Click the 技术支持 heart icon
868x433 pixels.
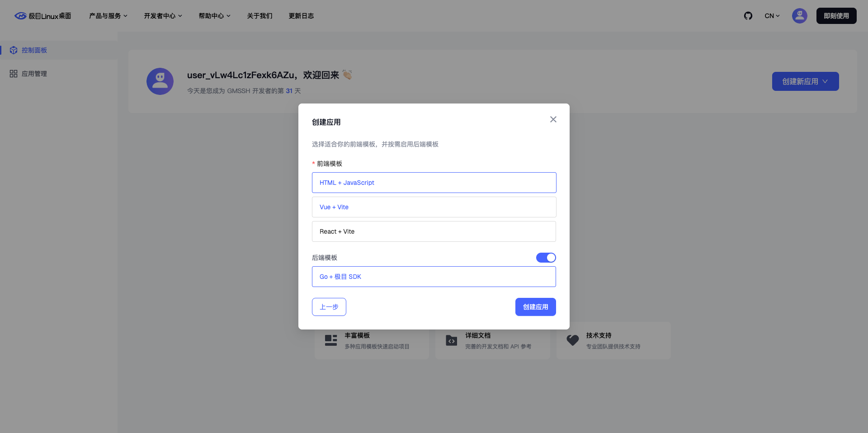[x=572, y=340]
